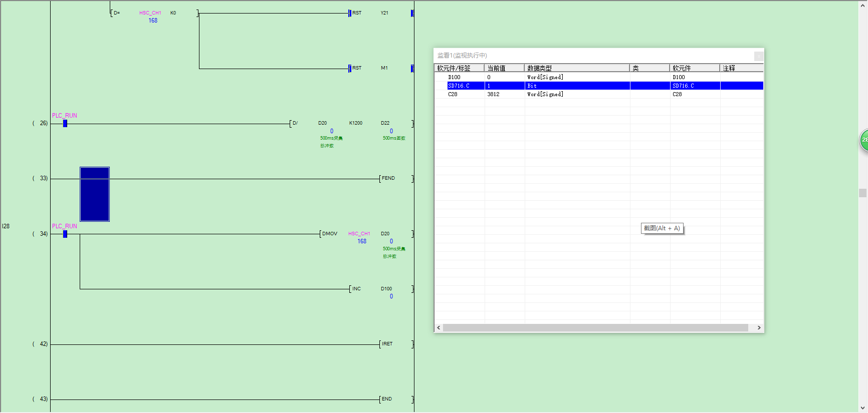Image resolution: width=868 pixels, height=413 pixels.
Task: Select the FEND instruction on rung 33
Action: [x=388, y=178]
